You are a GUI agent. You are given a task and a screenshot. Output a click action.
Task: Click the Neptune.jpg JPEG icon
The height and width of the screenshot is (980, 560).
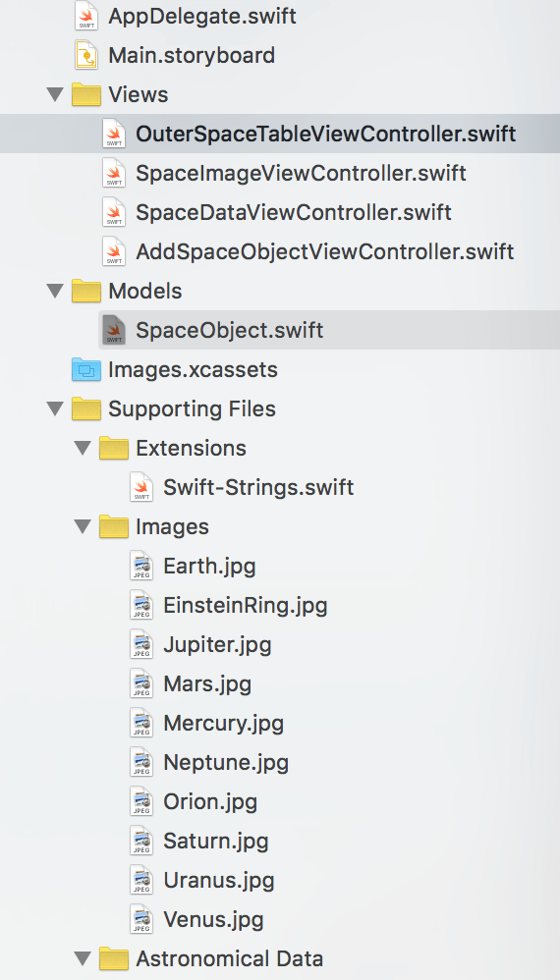141,763
